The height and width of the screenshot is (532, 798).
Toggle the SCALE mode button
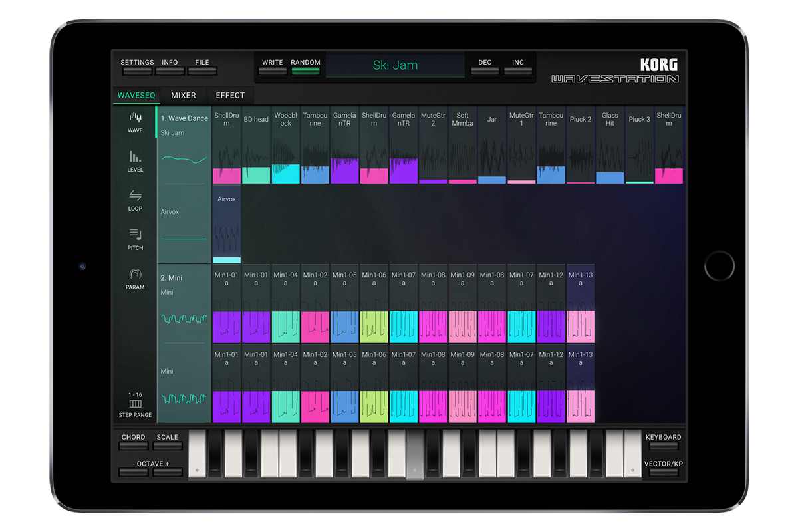tap(168, 442)
